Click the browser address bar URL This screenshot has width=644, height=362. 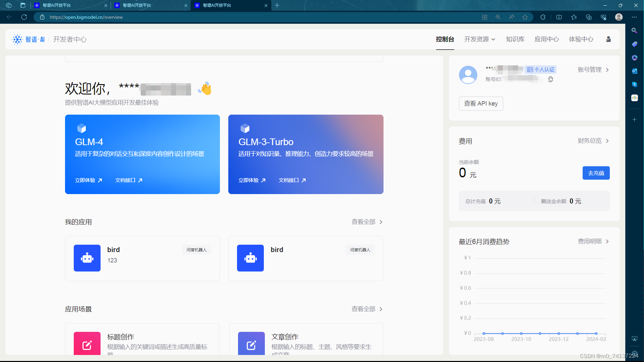point(86,17)
